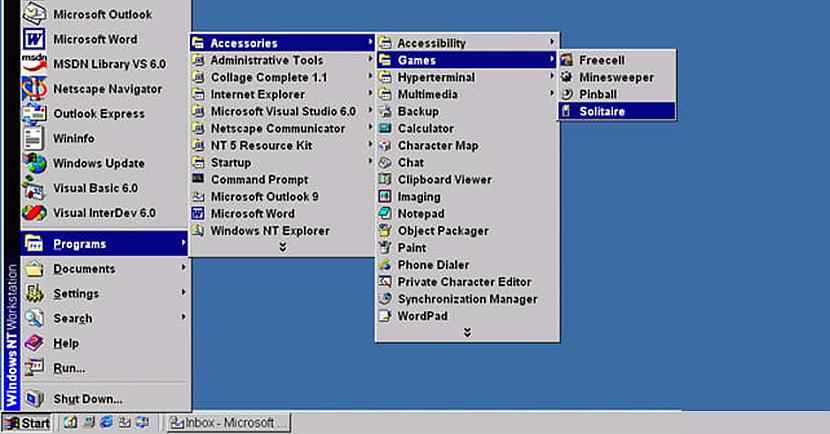Open Synchronization Manager

coord(467,299)
